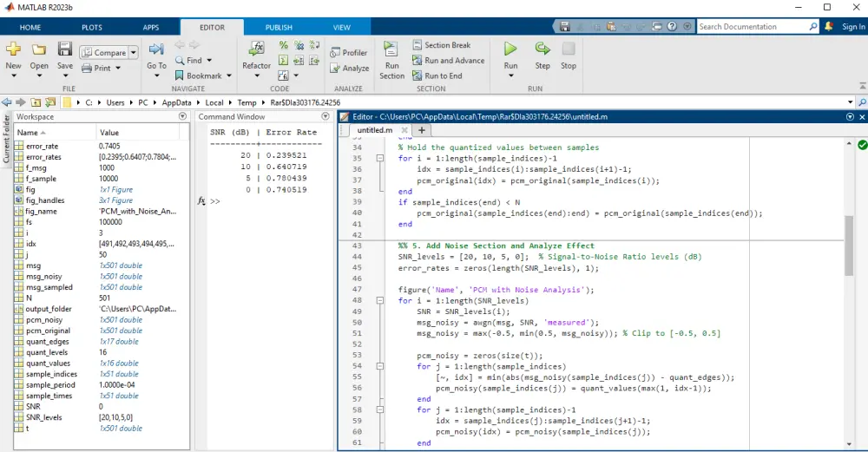Collapse the for loop fold at line 58
The image size is (868, 452).
click(x=380, y=410)
